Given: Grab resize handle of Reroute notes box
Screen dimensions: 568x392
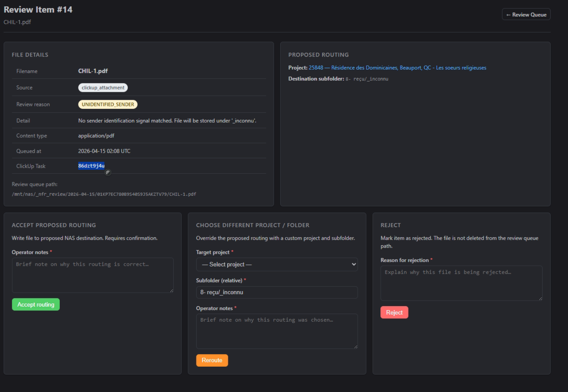Looking at the screenshot, I should (355, 347).
